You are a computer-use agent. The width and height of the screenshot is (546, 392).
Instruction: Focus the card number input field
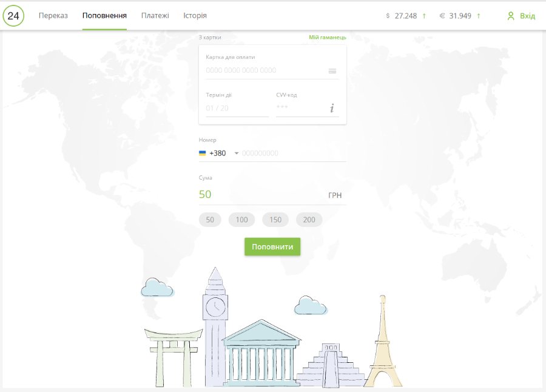264,70
